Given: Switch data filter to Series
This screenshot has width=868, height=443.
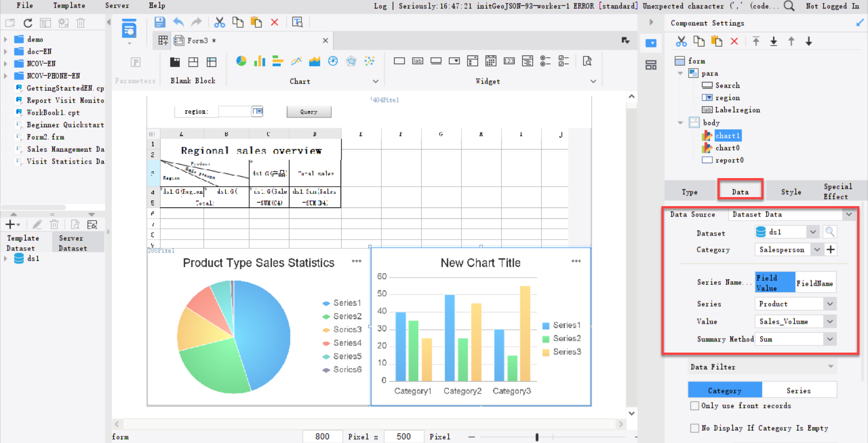Looking at the screenshot, I should coord(799,391).
